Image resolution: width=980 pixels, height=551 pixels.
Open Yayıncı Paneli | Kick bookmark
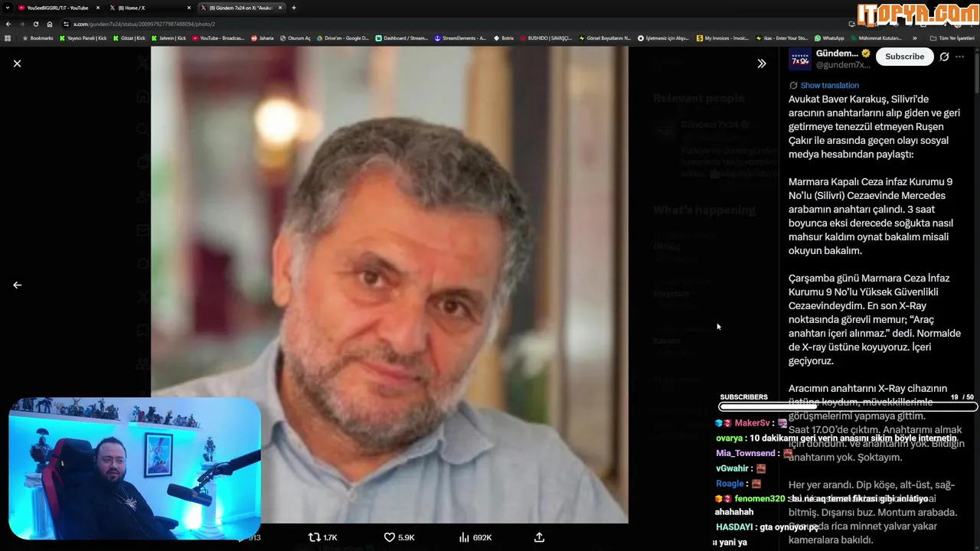click(83, 38)
